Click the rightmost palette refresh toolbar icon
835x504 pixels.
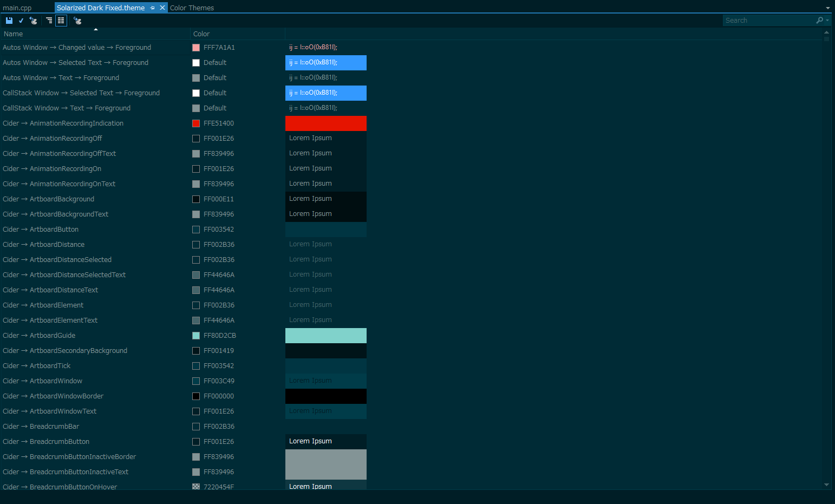(x=77, y=20)
